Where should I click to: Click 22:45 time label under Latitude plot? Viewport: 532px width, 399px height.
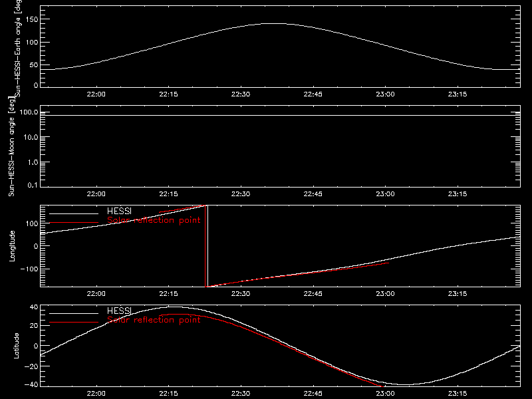(313, 394)
